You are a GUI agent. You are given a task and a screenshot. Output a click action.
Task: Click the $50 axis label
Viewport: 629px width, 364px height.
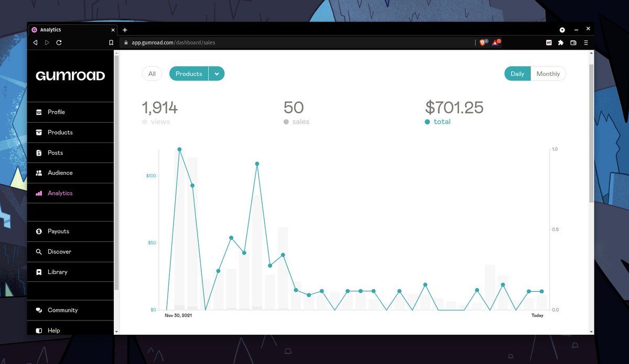coord(152,243)
